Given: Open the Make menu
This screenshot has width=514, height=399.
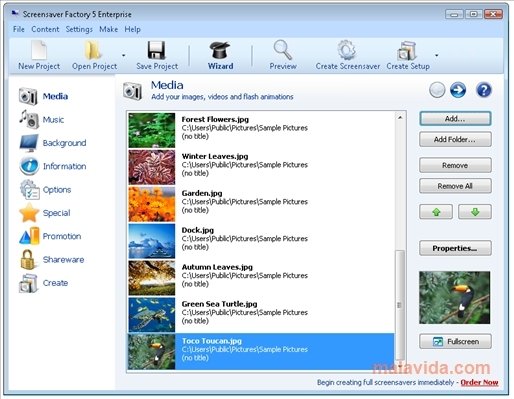Looking at the screenshot, I should [108, 29].
